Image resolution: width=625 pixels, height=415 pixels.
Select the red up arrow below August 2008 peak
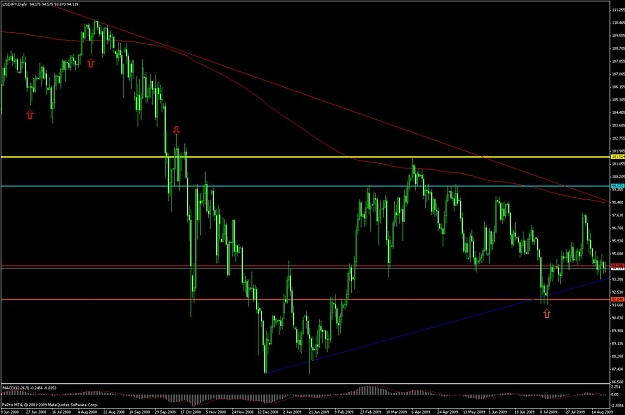pyautogui.click(x=91, y=63)
